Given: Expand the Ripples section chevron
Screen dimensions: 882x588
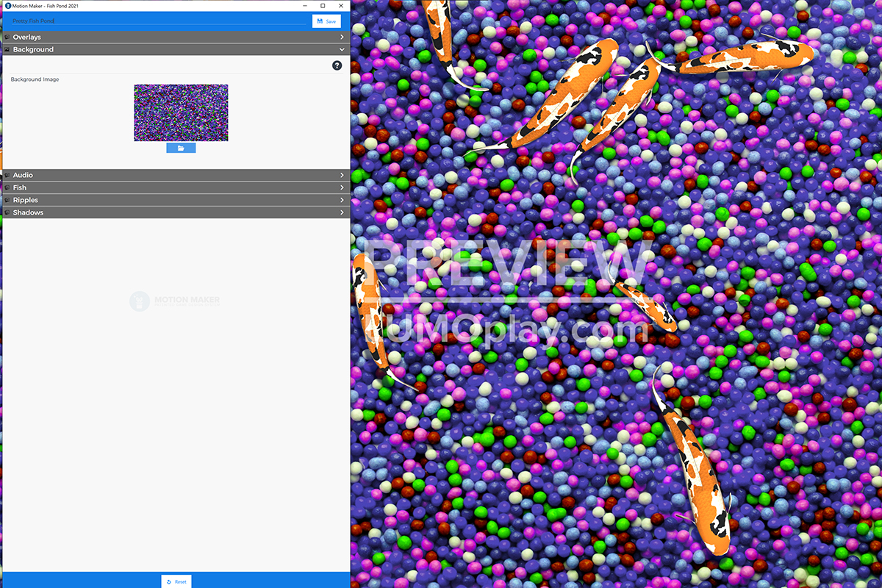Looking at the screenshot, I should (x=342, y=200).
